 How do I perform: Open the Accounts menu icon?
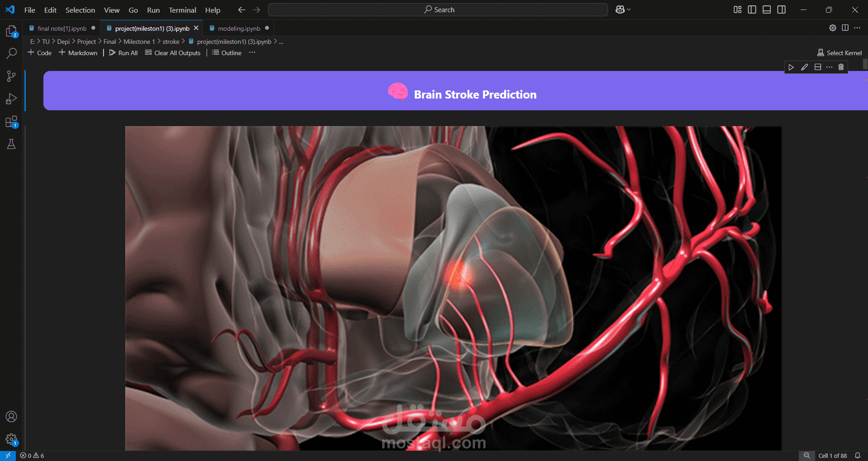11,416
